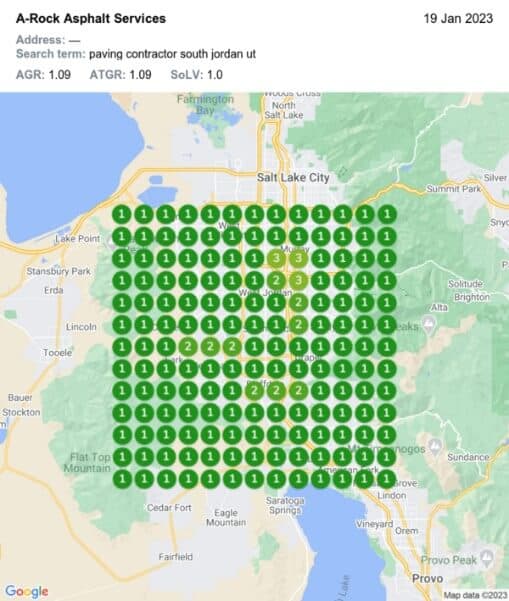
Task: Select the rank 1 pin nearest Lake Point label
Action: [x=122, y=236]
